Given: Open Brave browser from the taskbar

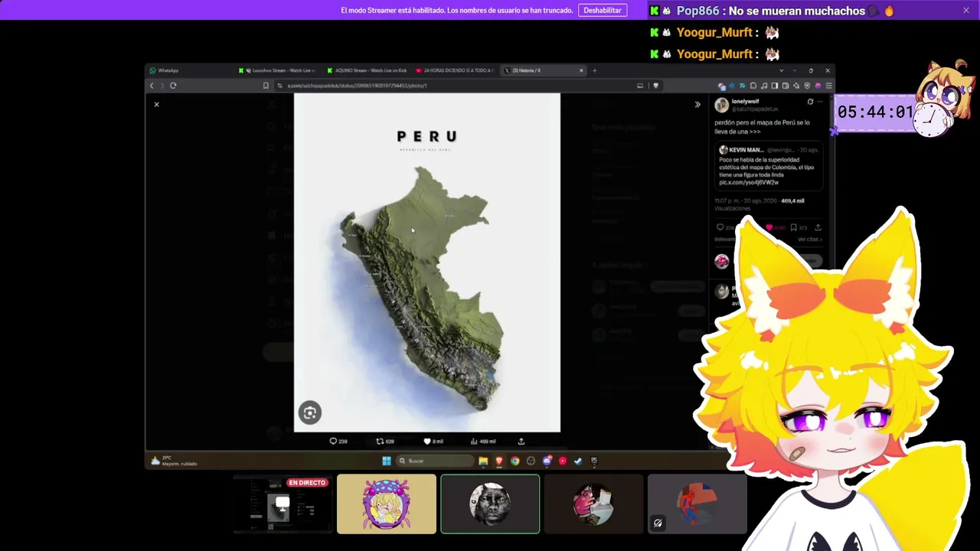Looking at the screenshot, I should click(x=499, y=461).
